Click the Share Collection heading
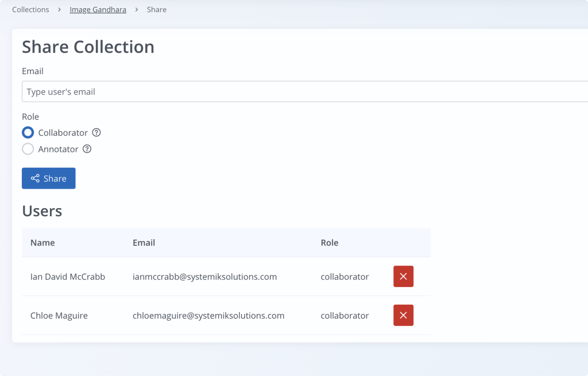The width and height of the screenshot is (588, 376). click(x=88, y=47)
